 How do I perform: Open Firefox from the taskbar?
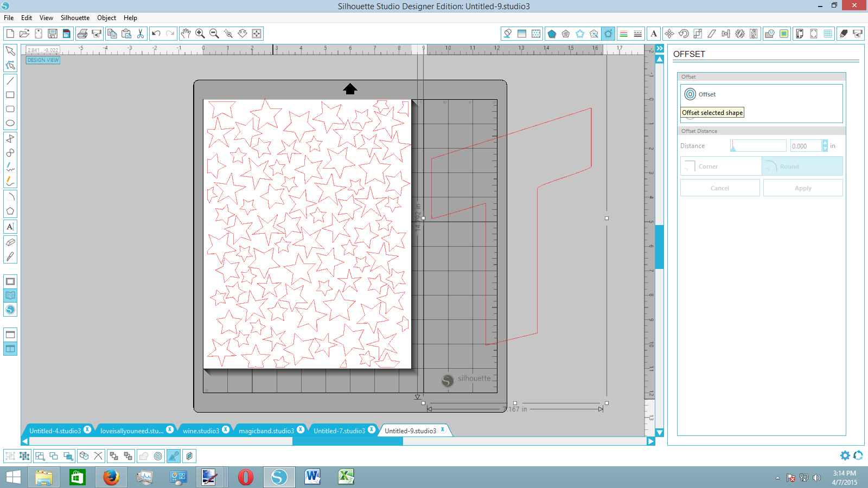tap(111, 477)
